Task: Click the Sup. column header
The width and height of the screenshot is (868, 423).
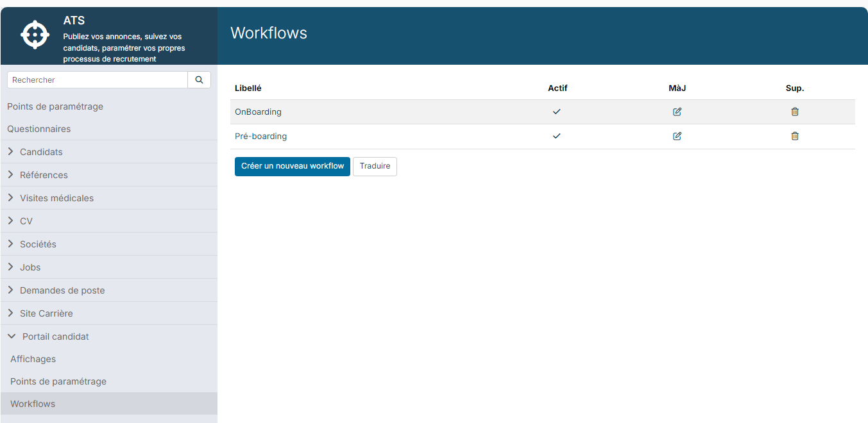Action: (795, 88)
